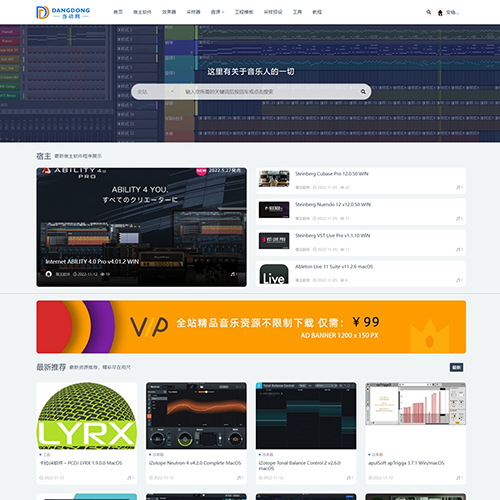Open 采样器 in the navigation bar
Screen dimensions: 500x500
tap(193, 12)
